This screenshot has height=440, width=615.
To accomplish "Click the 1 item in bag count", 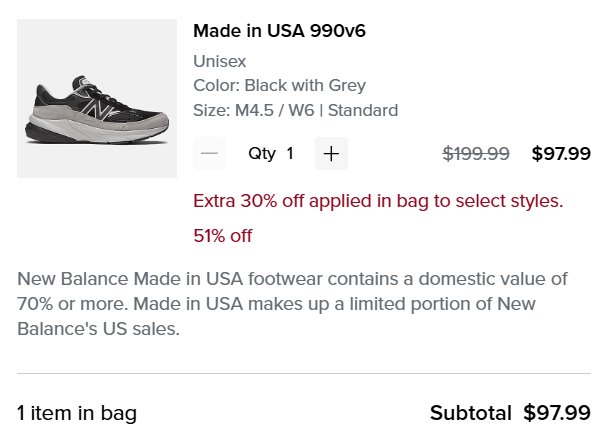I will tap(77, 413).
